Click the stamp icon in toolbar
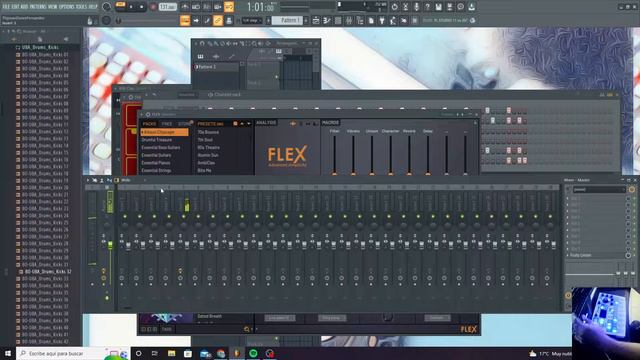The width and height of the screenshot is (640, 360). click(x=229, y=20)
